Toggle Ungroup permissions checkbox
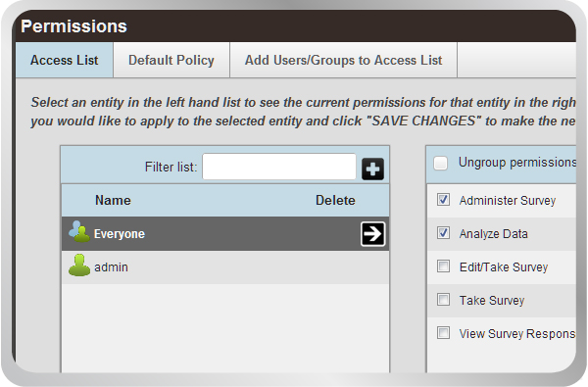Screen dimensions: 588x387 (441, 163)
